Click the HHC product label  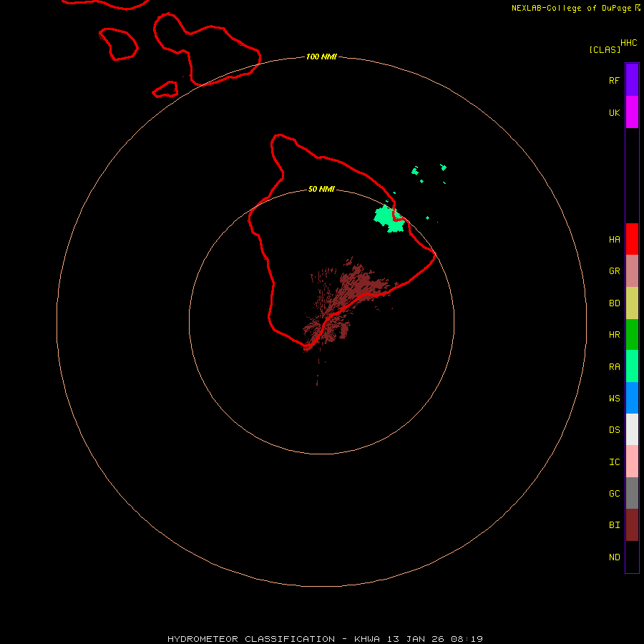pyautogui.click(x=628, y=43)
